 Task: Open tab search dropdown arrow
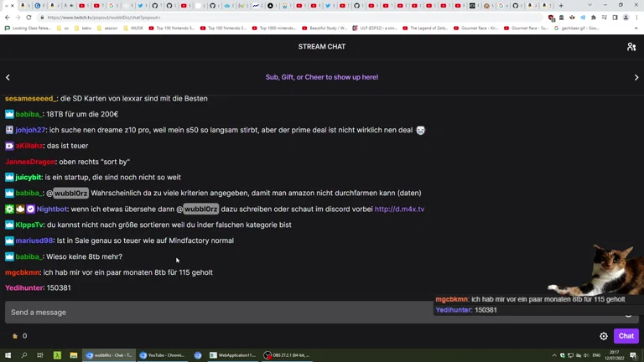click(589, 5)
